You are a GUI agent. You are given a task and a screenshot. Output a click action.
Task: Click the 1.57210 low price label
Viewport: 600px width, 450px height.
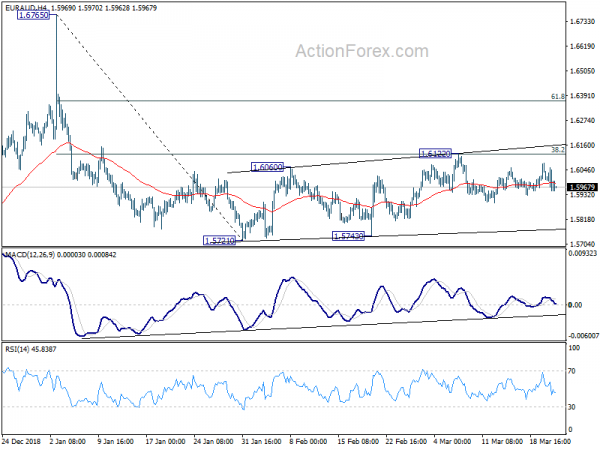click(x=220, y=241)
